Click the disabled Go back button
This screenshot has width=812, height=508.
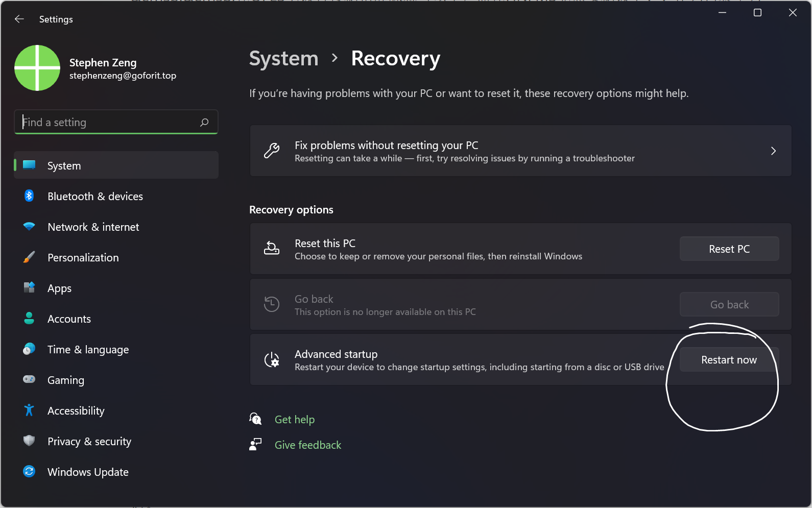[729, 304]
